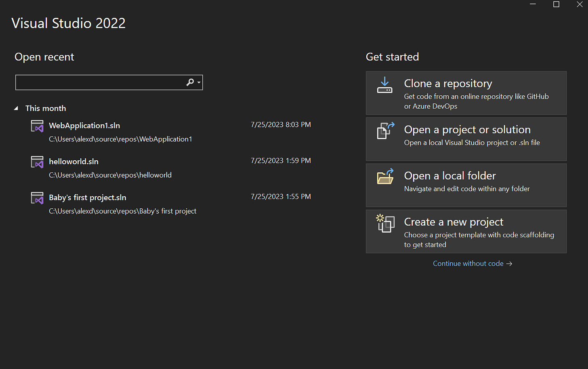Viewport: 588px width, 369px height.
Task: Click the Create a new project icon
Action: 385,223
